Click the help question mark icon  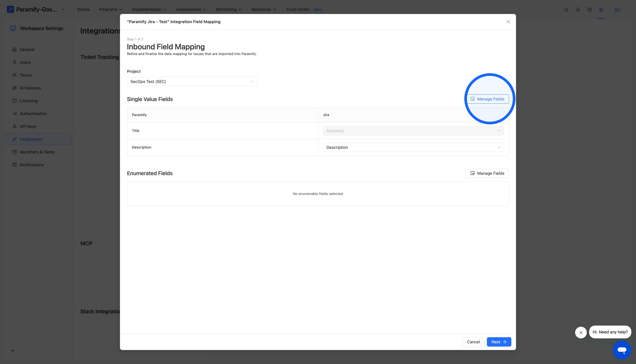590,10
